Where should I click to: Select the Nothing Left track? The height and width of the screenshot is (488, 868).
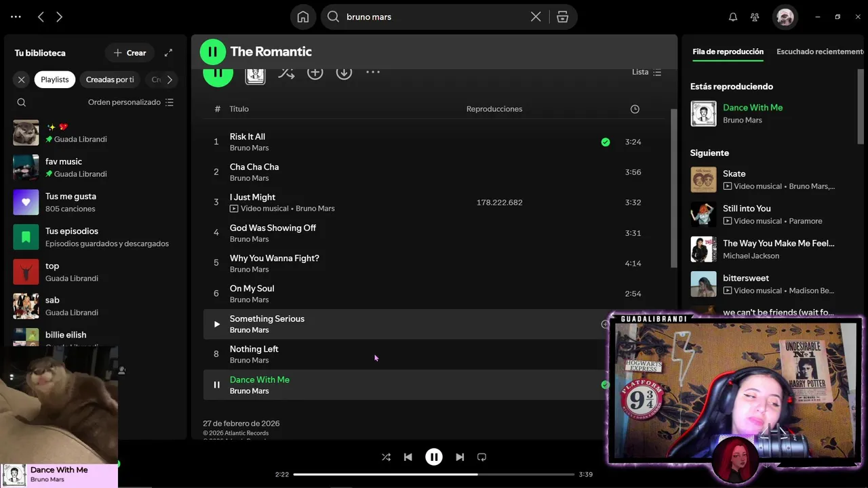(407, 354)
